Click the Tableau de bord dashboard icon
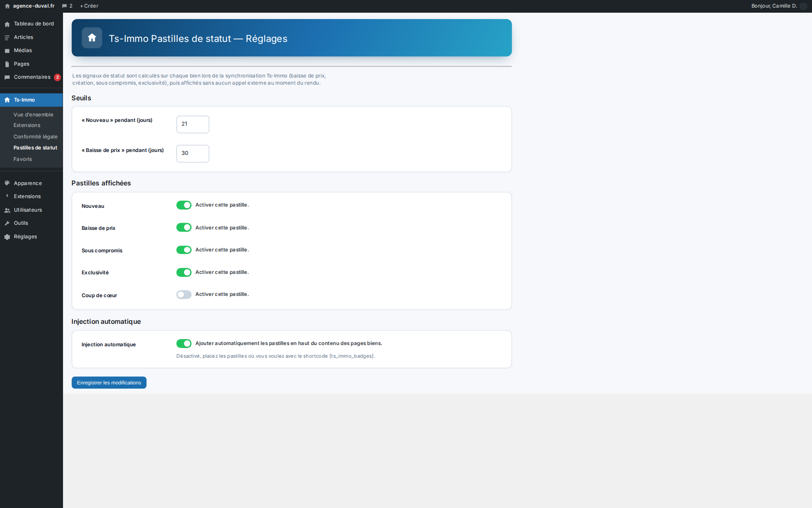The height and width of the screenshot is (508, 812). (7, 24)
